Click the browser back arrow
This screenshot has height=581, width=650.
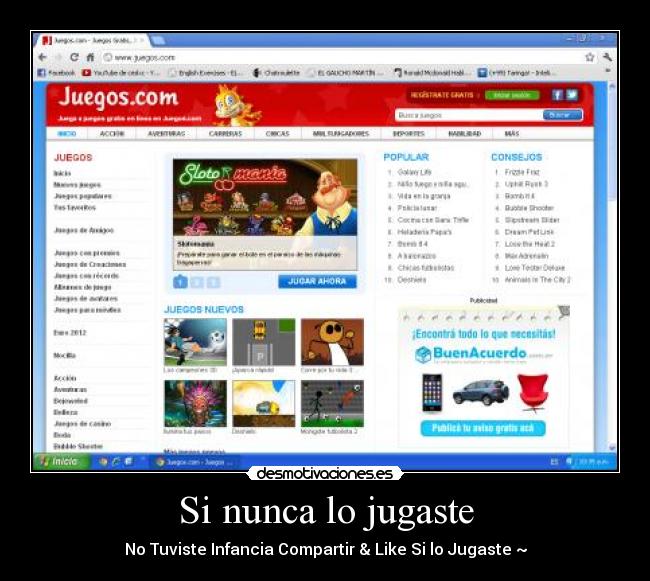coord(43,57)
